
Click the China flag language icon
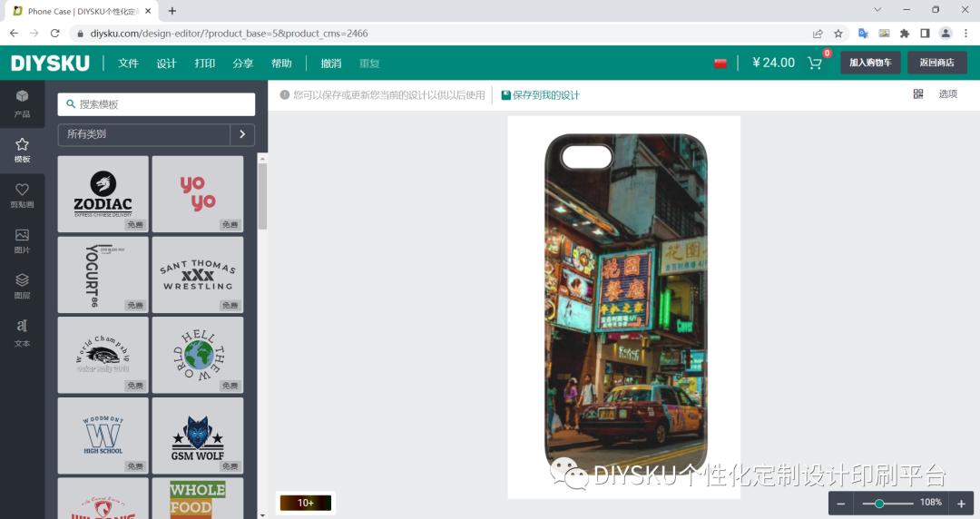(720, 64)
